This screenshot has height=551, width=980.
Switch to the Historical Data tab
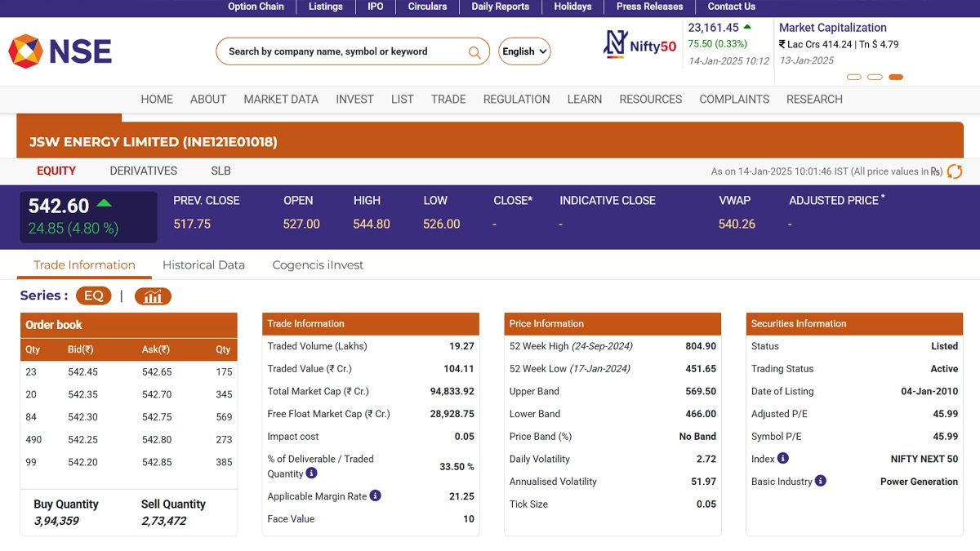(203, 264)
